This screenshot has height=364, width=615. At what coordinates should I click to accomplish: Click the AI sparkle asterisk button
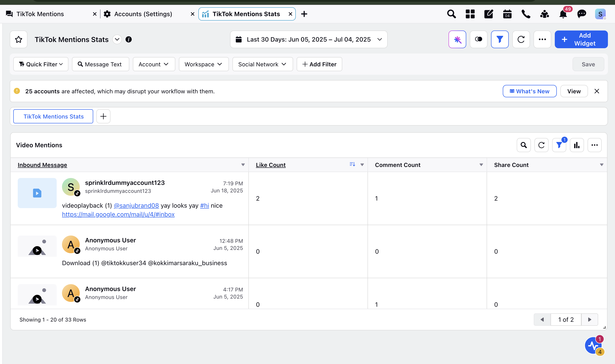tap(457, 39)
